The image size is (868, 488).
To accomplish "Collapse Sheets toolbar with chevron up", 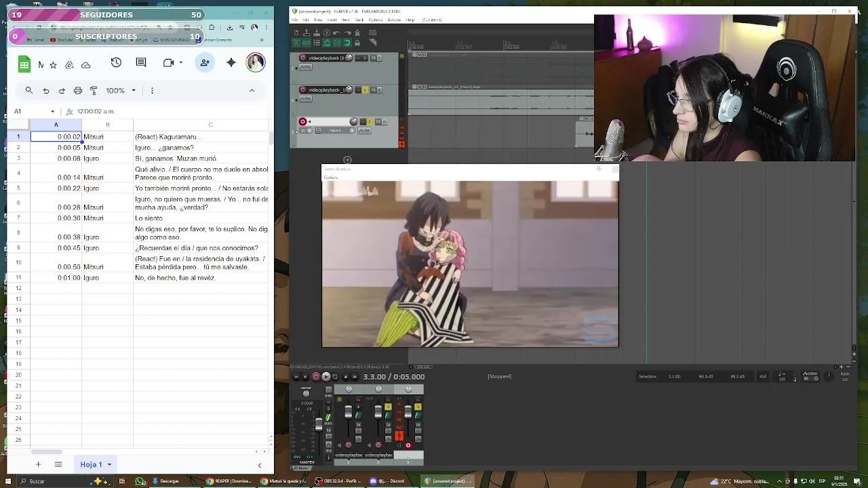I will coord(252,90).
